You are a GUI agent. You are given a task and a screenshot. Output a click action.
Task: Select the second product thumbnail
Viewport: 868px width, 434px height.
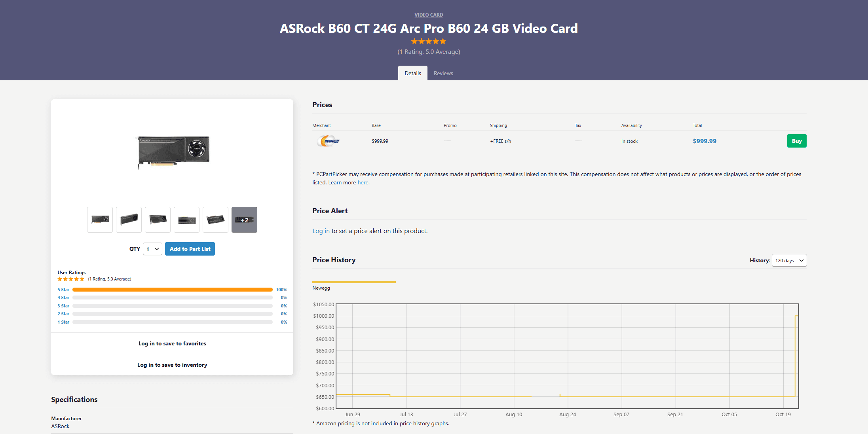point(129,220)
